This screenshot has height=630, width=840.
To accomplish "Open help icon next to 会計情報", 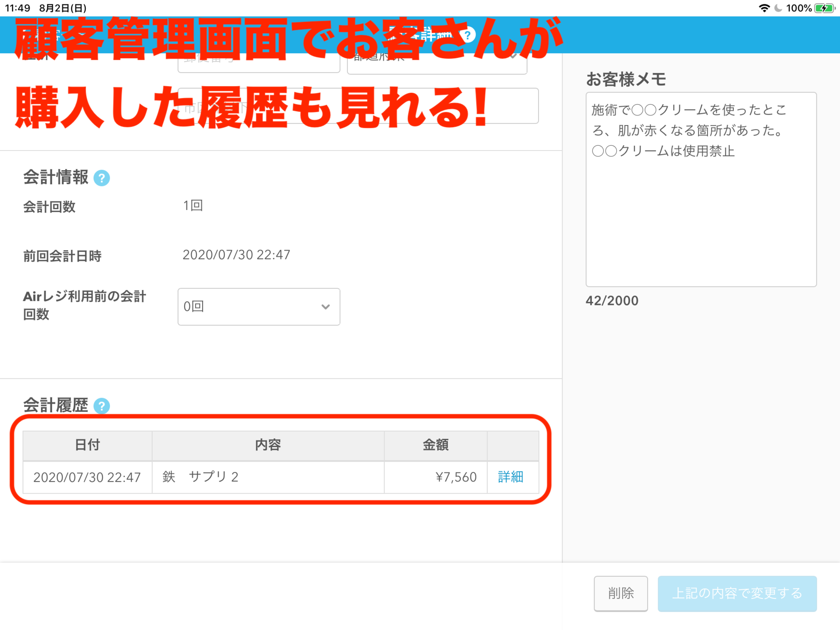I will pos(101,178).
